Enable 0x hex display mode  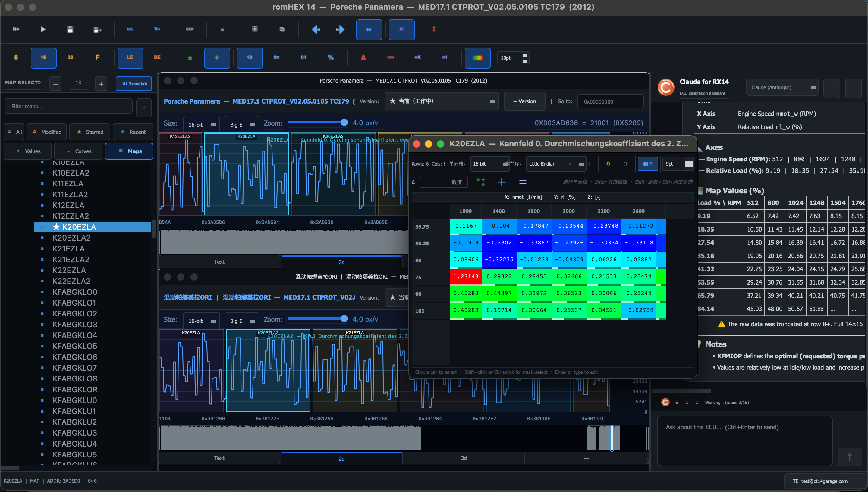(x=277, y=58)
